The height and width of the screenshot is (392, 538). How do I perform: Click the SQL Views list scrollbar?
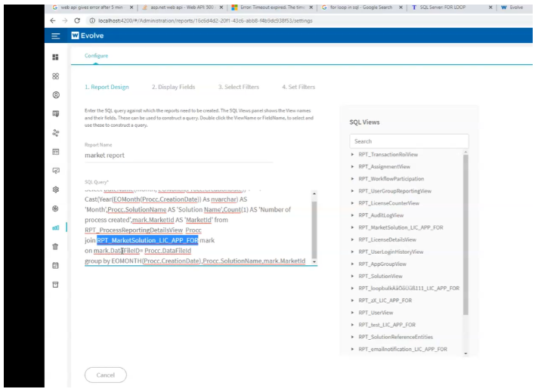[465, 234]
